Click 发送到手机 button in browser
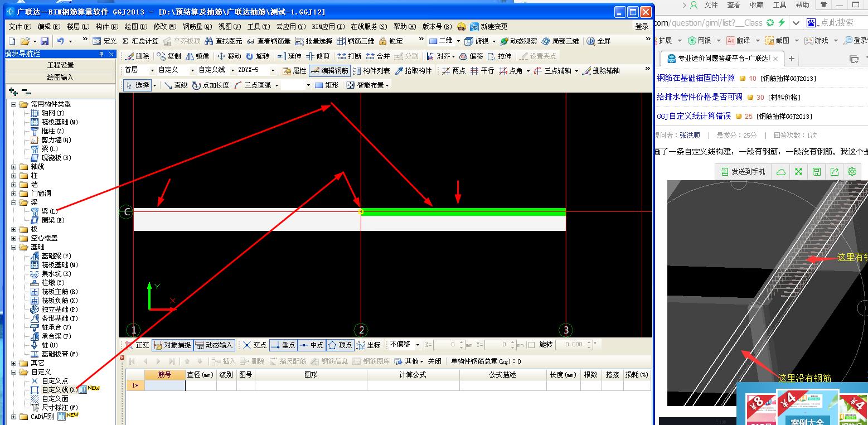This screenshot has height=425, width=868. [x=743, y=172]
